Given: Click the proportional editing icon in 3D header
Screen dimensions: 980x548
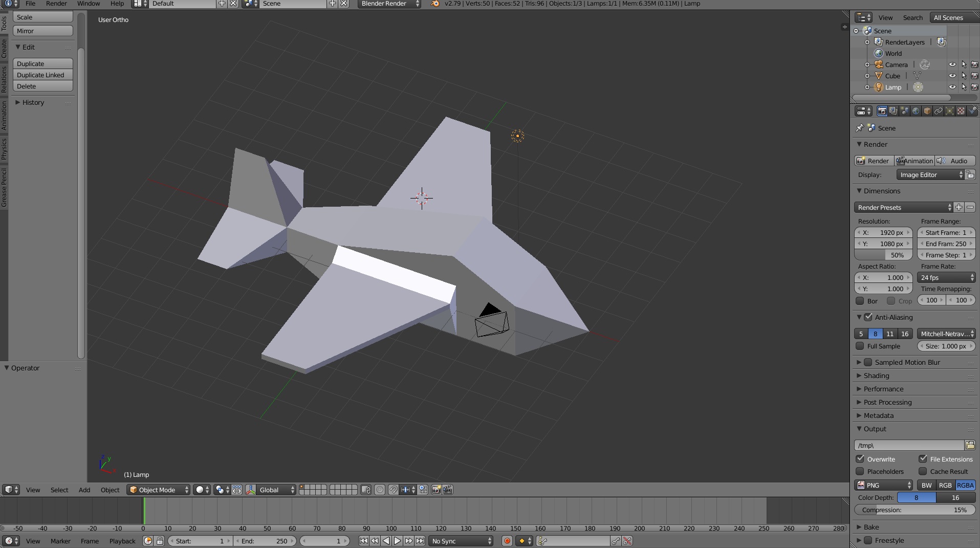Looking at the screenshot, I should pyautogui.click(x=380, y=490).
